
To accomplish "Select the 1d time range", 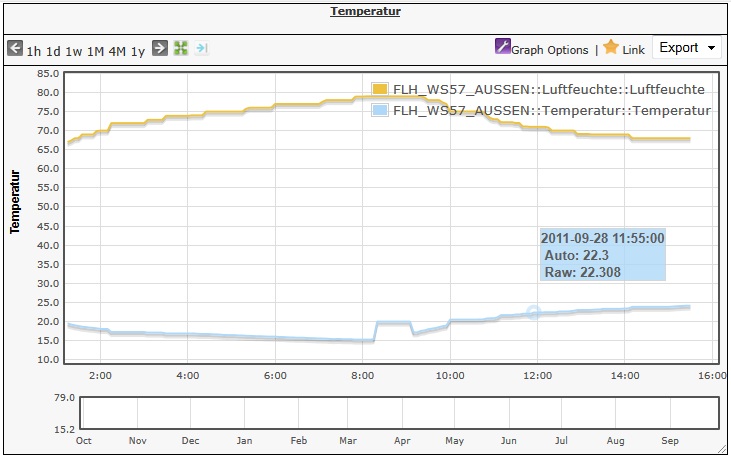I will [53, 51].
